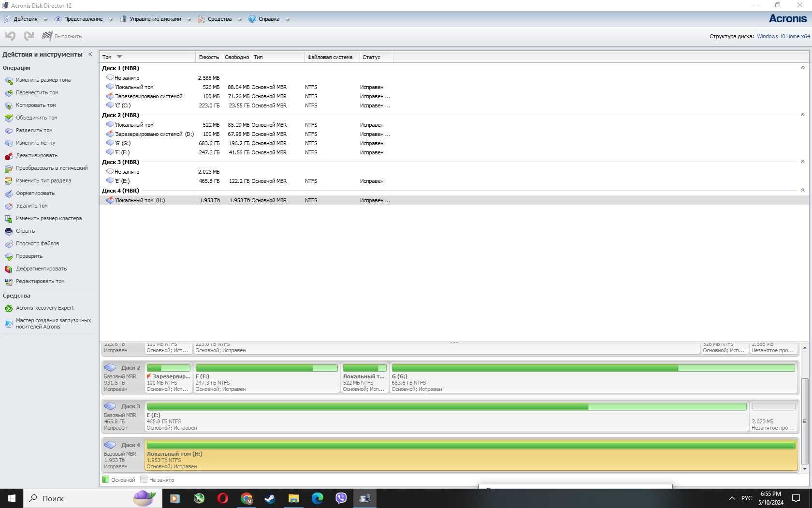Click the Undo arrow in toolbar
This screenshot has width=812, height=508.
pyautogui.click(x=10, y=36)
